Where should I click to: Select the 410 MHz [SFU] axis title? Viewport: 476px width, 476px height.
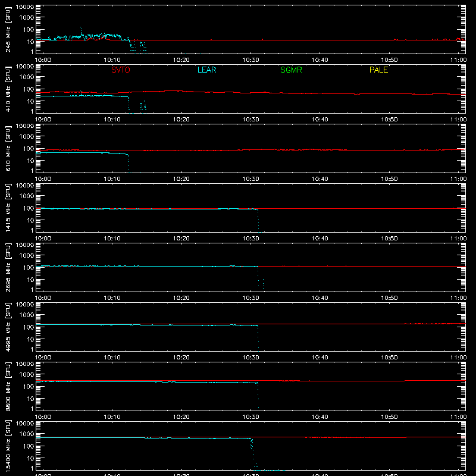[x=8, y=89]
